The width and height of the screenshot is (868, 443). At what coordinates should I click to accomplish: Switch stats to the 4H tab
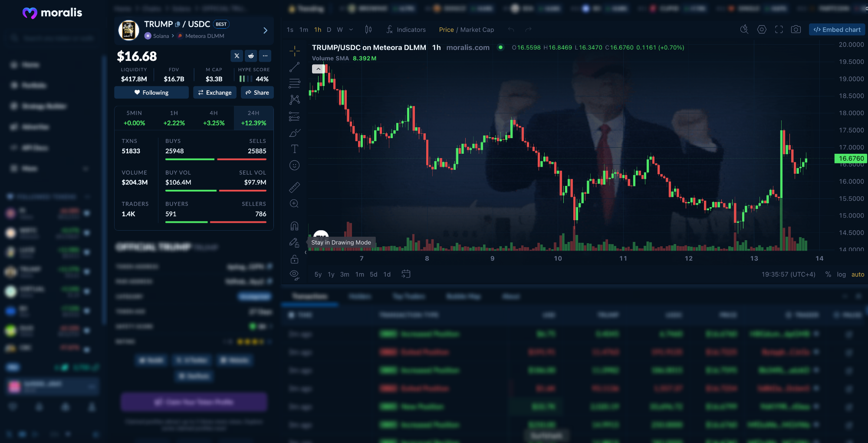pos(214,118)
